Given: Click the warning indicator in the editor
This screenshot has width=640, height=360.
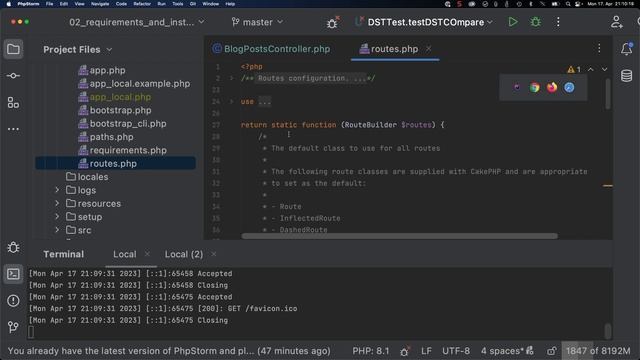Looking at the screenshot, I should [x=573, y=69].
